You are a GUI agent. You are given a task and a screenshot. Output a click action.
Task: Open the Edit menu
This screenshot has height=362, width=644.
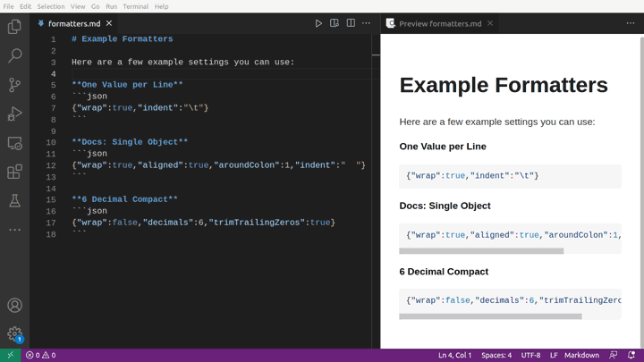[x=25, y=6]
